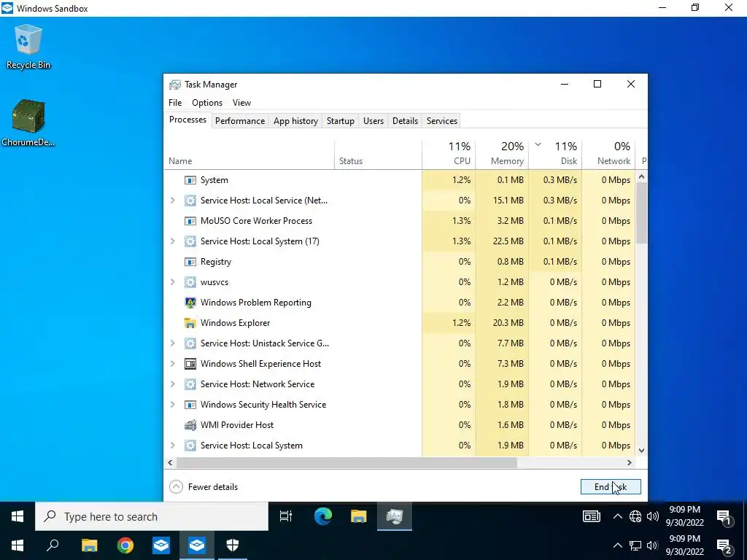Sort processes by Disk column
The image size is (747, 560).
pos(555,154)
